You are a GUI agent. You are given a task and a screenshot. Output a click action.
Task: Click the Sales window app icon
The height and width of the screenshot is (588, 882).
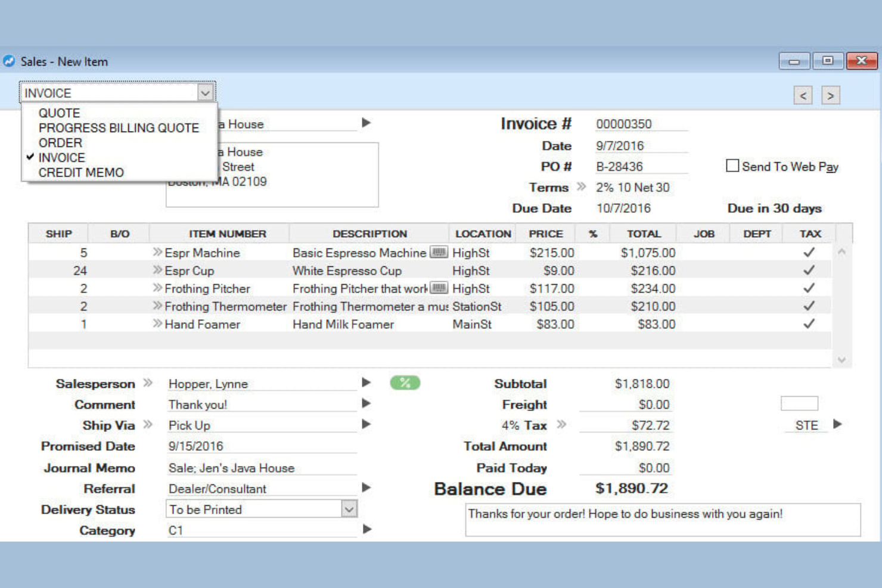coord(9,61)
